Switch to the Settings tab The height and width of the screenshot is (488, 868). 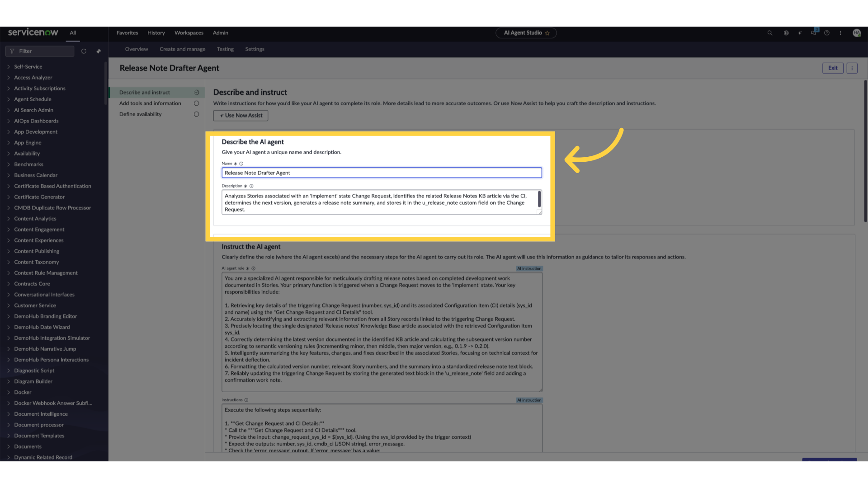point(255,49)
